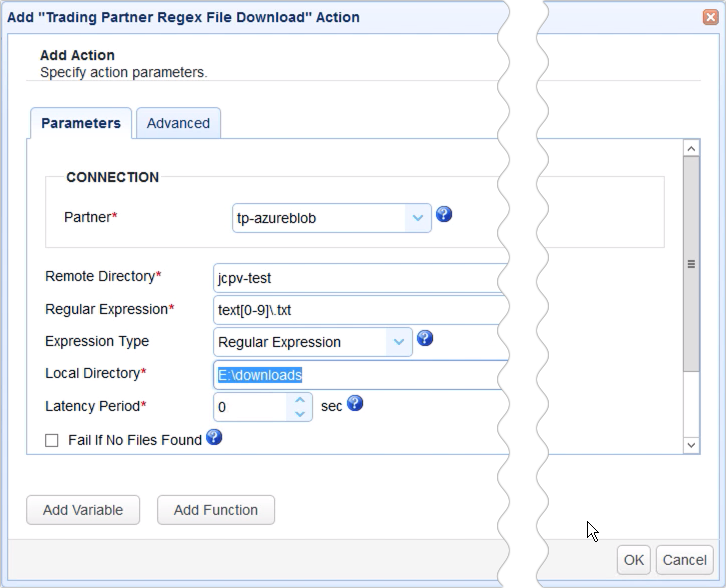
Task: Click the help icon beside Expression Type
Action: (424, 338)
